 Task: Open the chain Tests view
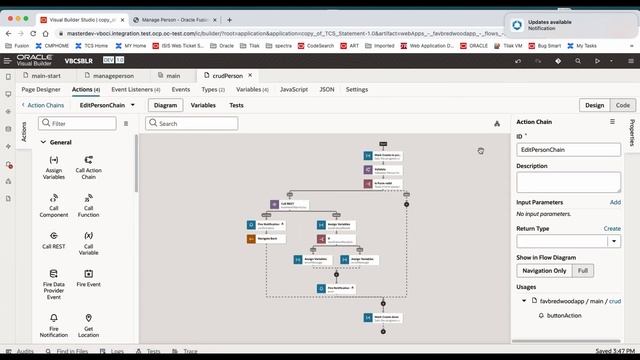click(236, 105)
